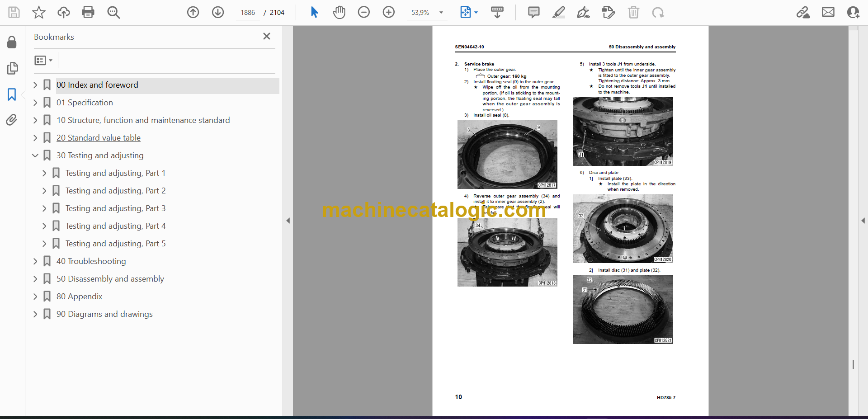This screenshot has width=868, height=419.
Task: Close the Bookmarks panel
Action: click(267, 36)
